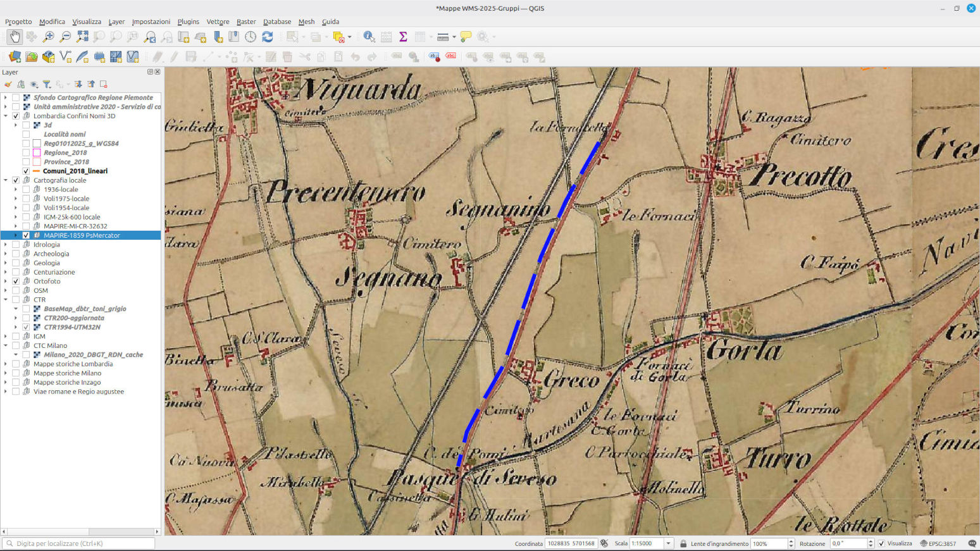Toggle the Visualizza render checkbox

pyautogui.click(x=881, y=543)
